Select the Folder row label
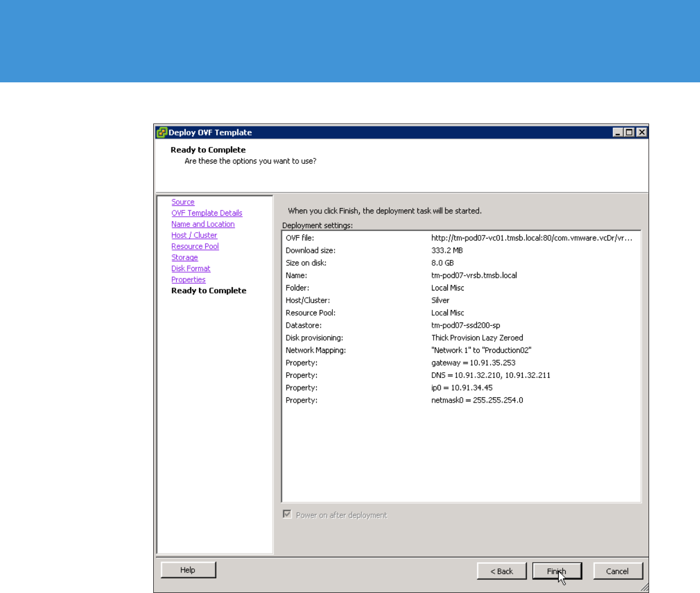This screenshot has width=700, height=593. [x=297, y=288]
